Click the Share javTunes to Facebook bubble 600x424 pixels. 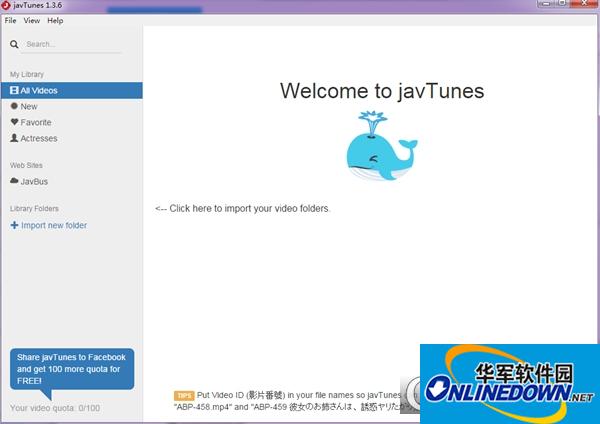click(72, 369)
